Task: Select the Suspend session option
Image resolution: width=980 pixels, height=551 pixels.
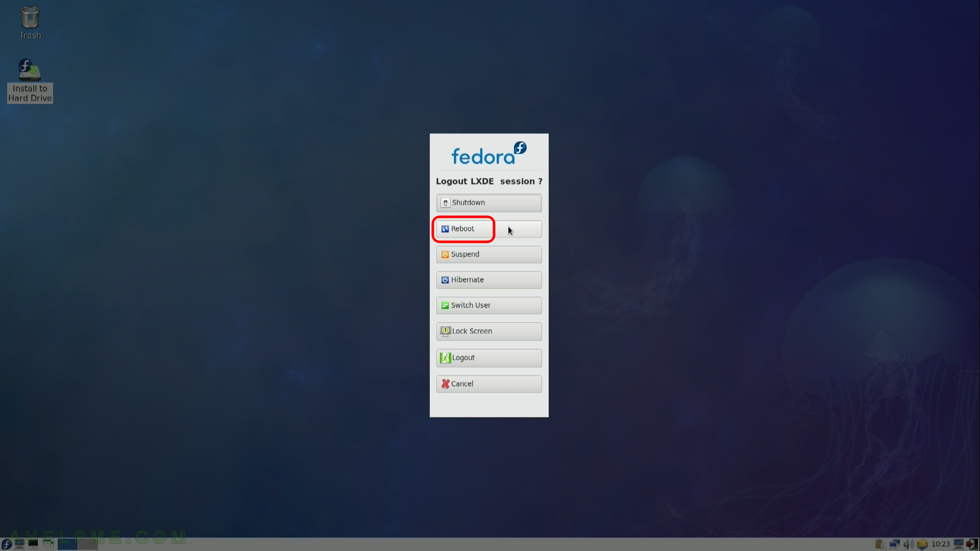Action: (489, 254)
